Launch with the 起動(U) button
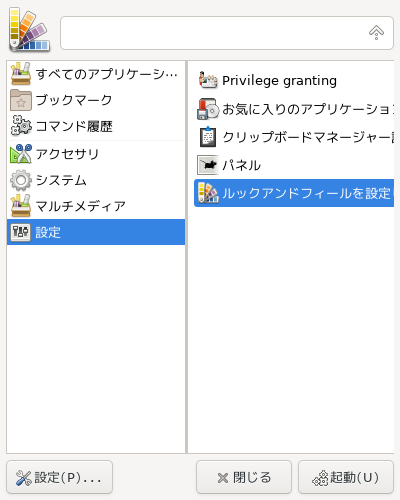 click(346, 477)
